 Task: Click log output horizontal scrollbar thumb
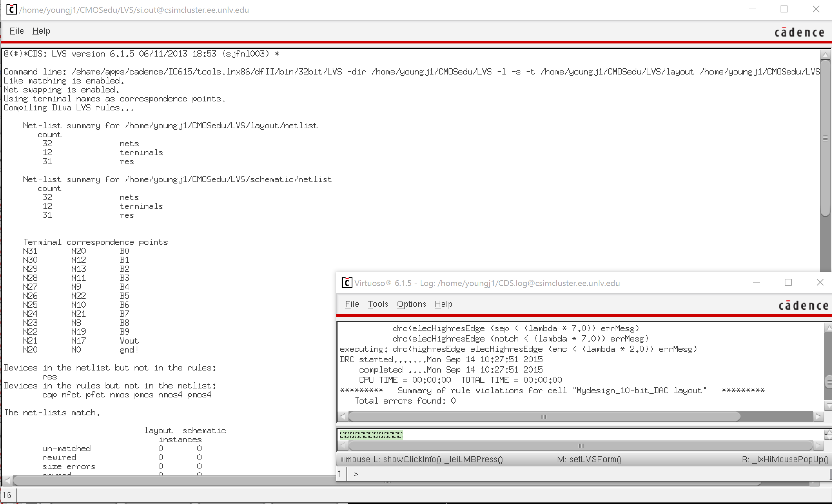tap(544, 416)
